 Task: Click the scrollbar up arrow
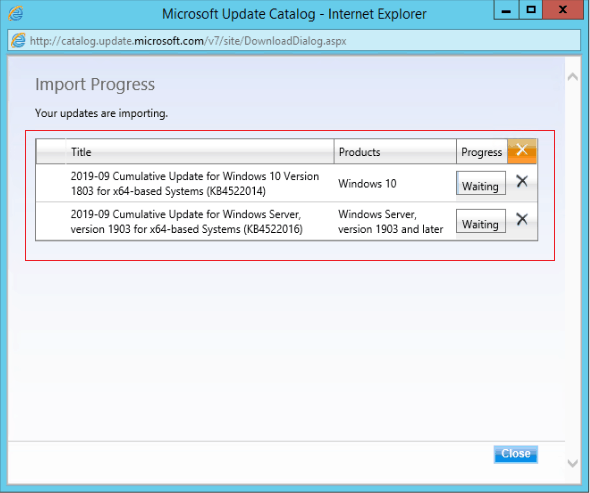click(573, 77)
